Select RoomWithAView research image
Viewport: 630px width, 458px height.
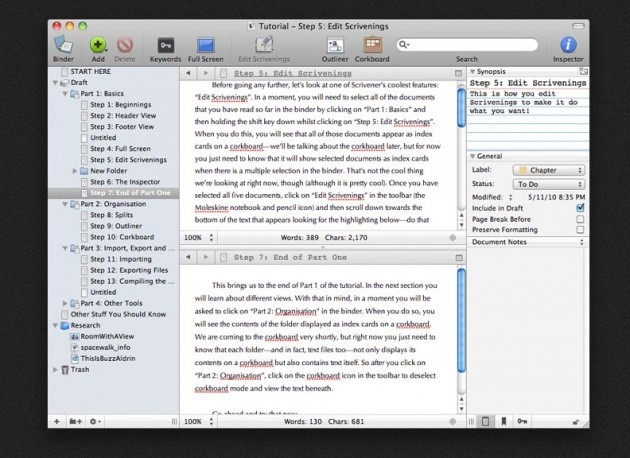107,336
